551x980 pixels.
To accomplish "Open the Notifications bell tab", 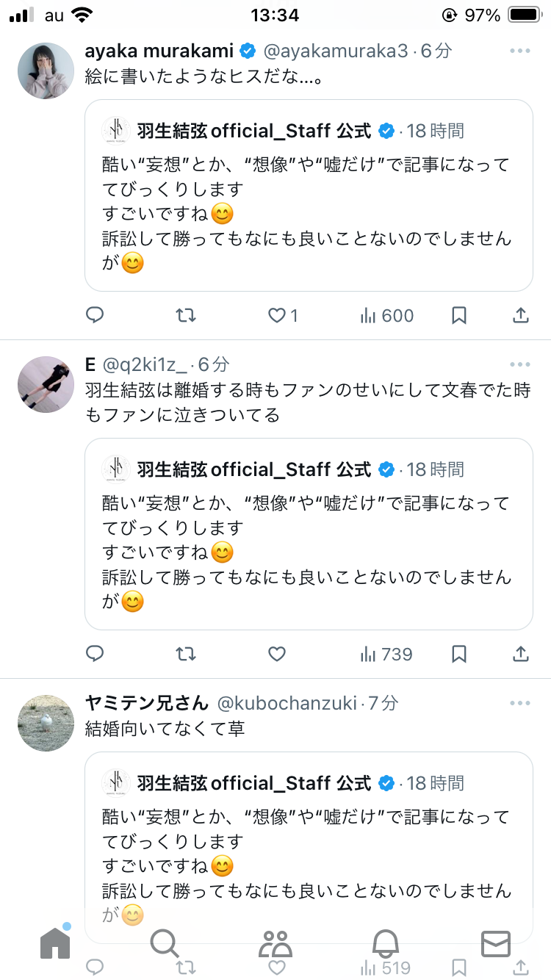I will [386, 942].
